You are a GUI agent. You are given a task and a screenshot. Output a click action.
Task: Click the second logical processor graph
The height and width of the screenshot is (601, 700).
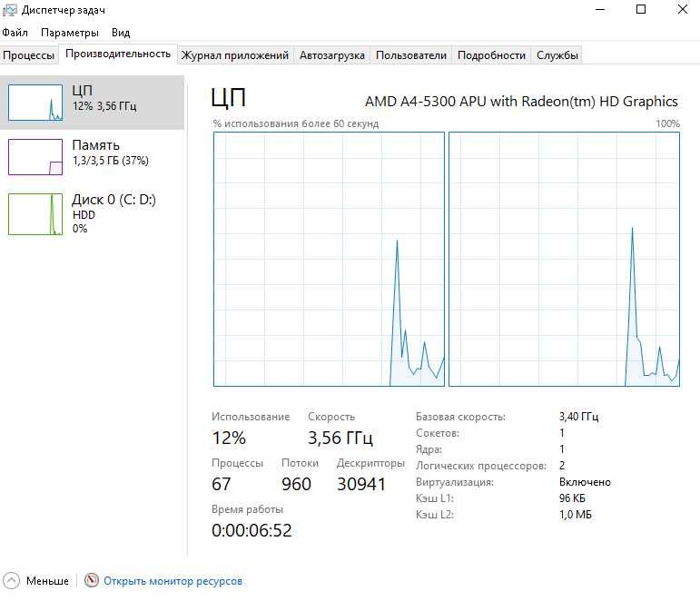tap(565, 259)
